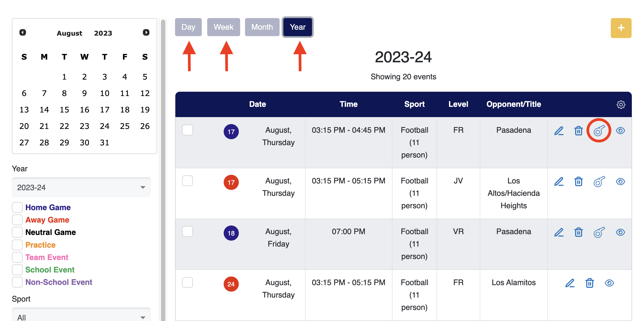
Task: Select the August 18 Pasadena event row checkbox
Action: click(187, 231)
